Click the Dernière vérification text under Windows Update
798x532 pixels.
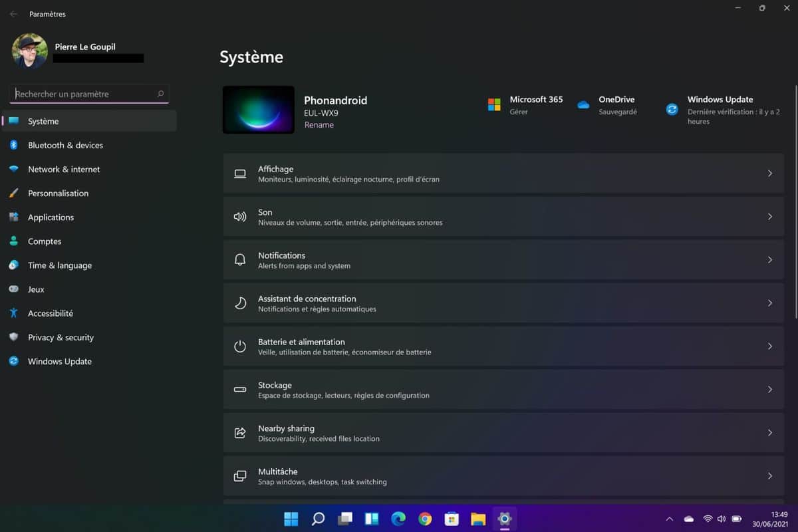(734, 116)
